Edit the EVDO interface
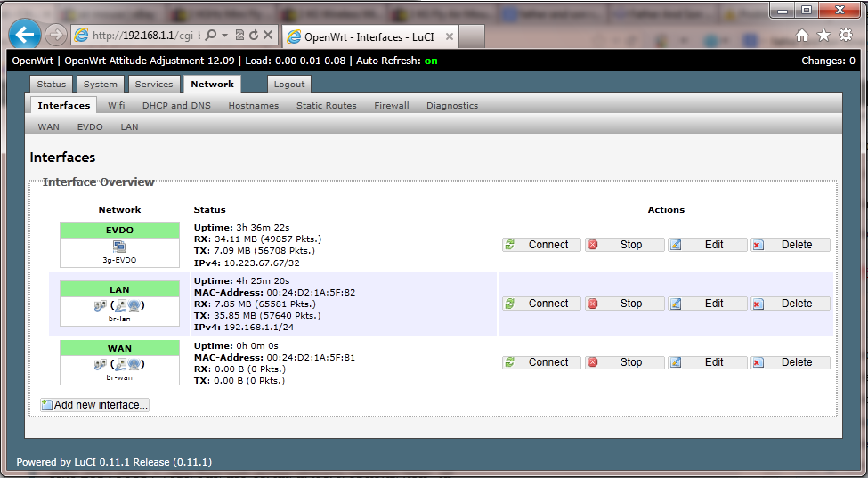 coord(708,245)
